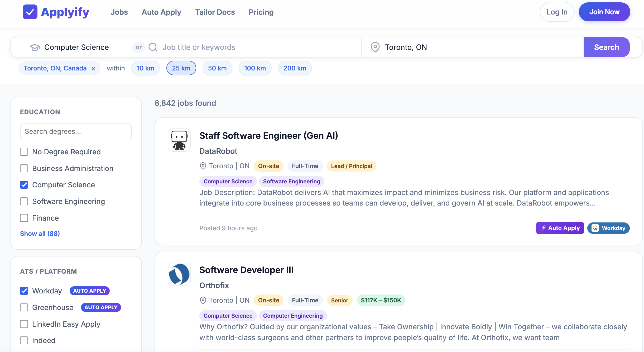Click the Applyify brand name

(x=65, y=12)
